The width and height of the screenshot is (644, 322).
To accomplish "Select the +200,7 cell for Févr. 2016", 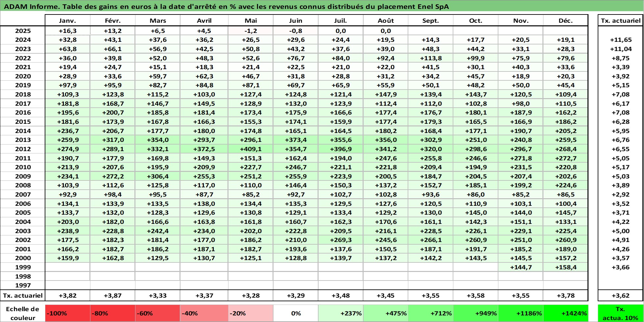I will [113, 112].
